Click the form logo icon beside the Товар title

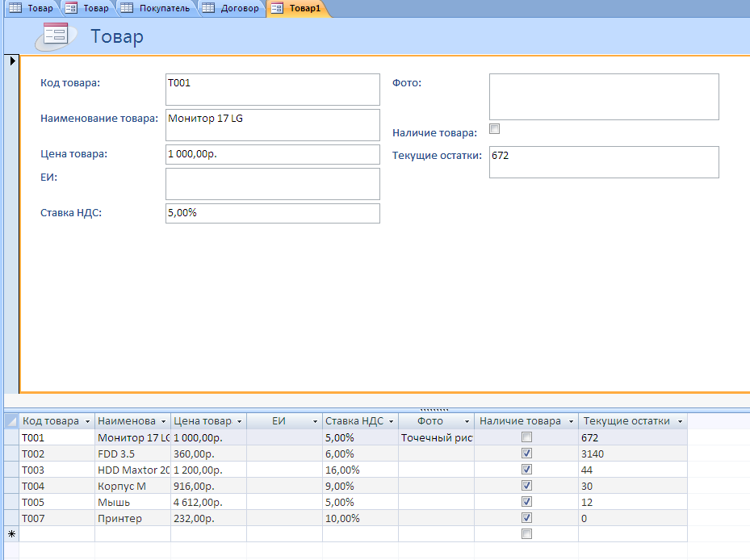pyautogui.click(x=56, y=35)
